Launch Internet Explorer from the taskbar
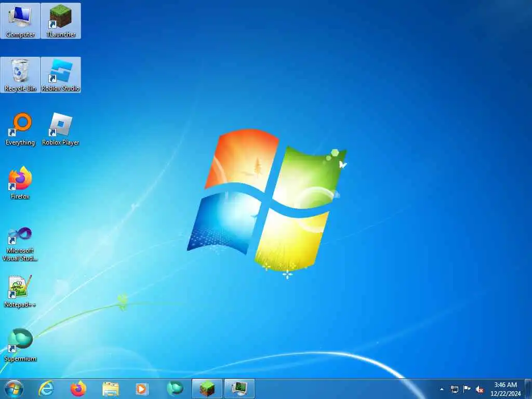The width and height of the screenshot is (532, 399). point(46,389)
